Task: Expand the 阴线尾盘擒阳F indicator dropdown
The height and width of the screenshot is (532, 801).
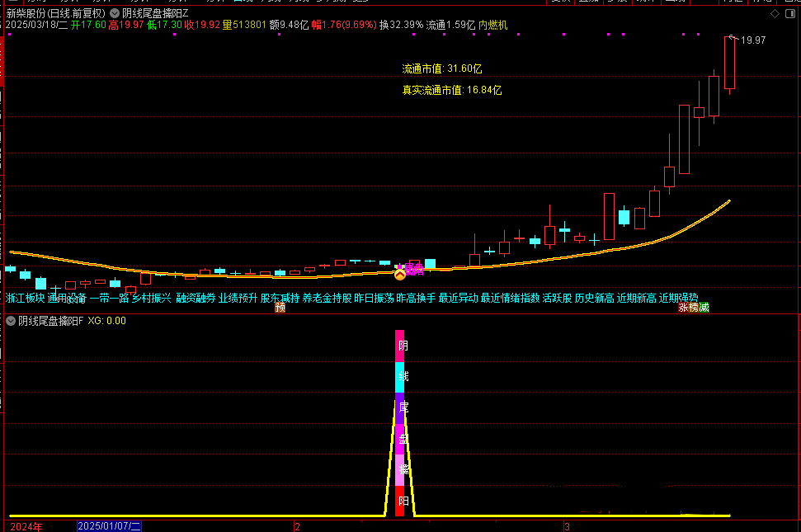Action: [x=11, y=321]
